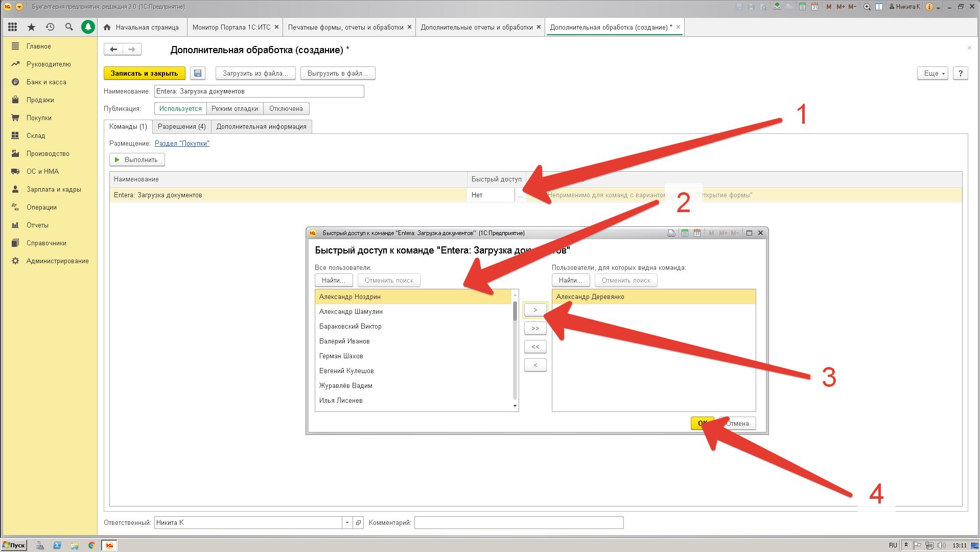Click the M memory button in top toolbar
This screenshot has height=552, width=980.
(828, 7)
